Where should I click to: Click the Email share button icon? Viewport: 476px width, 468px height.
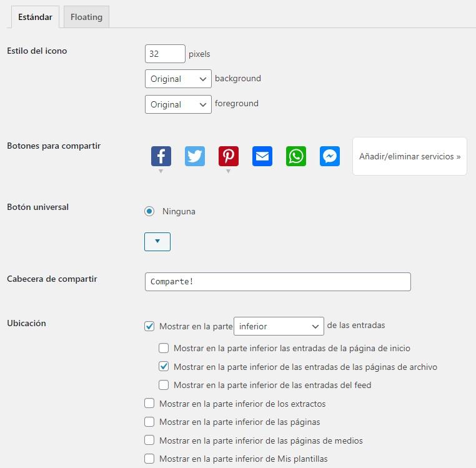(262, 156)
